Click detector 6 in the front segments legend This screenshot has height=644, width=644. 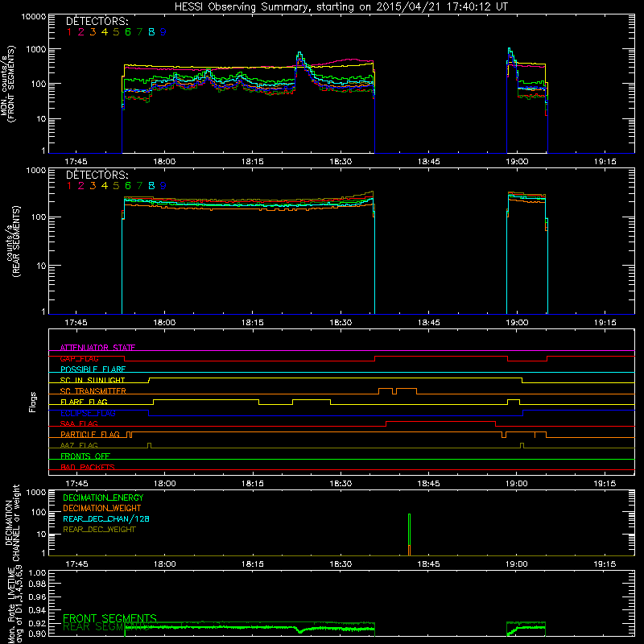click(128, 32)
